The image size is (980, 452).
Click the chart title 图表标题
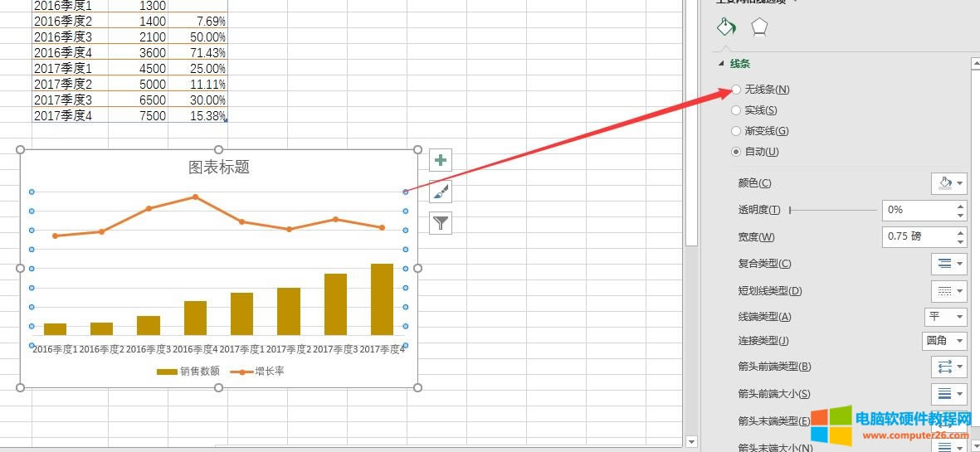(x=219, y=167)
